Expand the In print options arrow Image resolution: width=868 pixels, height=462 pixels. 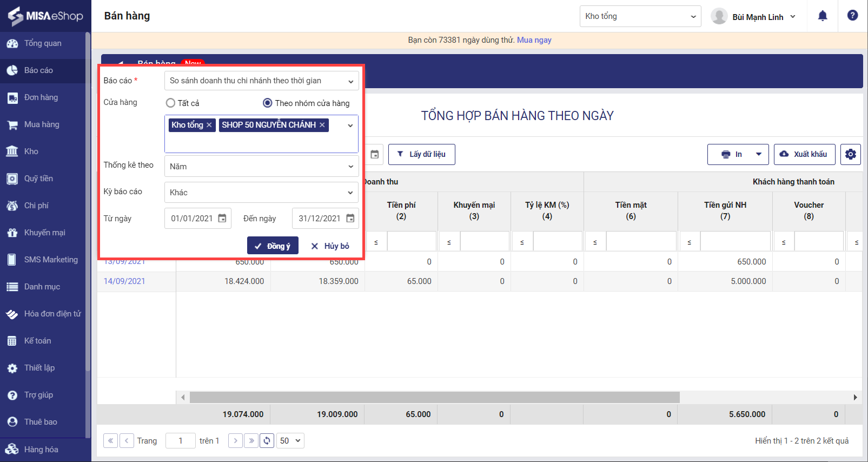(x=759, y=154)
